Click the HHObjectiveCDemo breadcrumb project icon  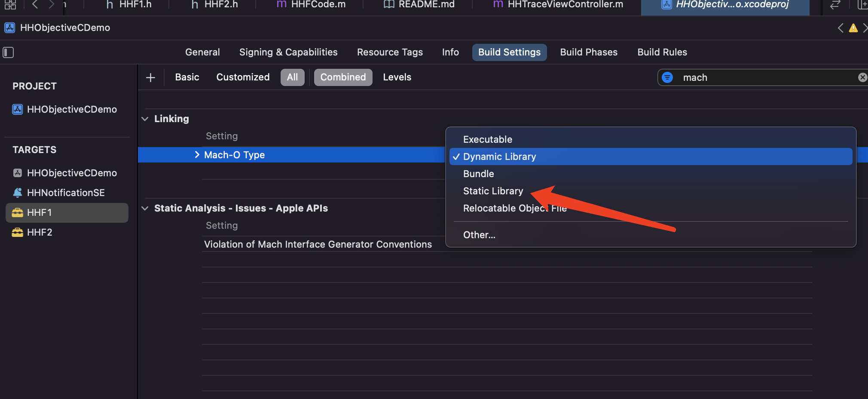point(9,28)
